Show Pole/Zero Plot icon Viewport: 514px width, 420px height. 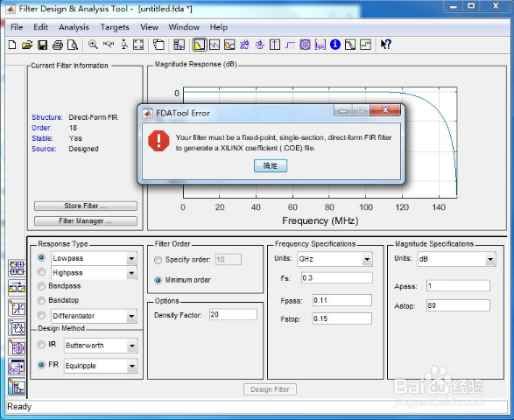click(x=305, y=45)
